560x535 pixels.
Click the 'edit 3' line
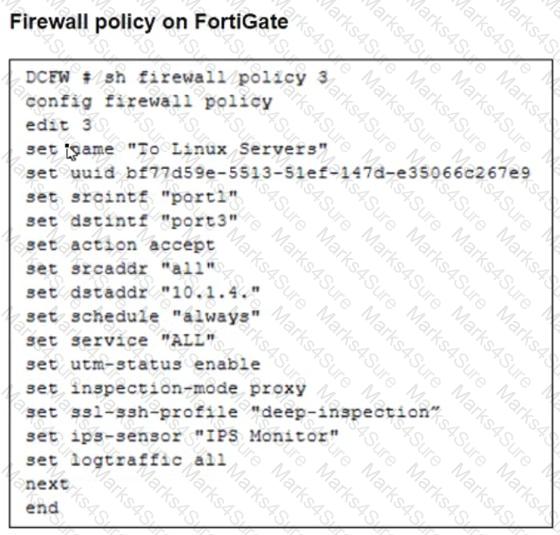pyautogui.click(x=59, y=125)
